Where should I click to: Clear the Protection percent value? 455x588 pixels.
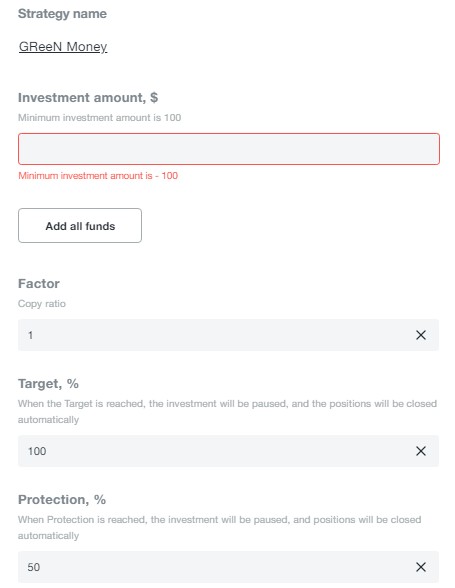[x=420, y=567]
